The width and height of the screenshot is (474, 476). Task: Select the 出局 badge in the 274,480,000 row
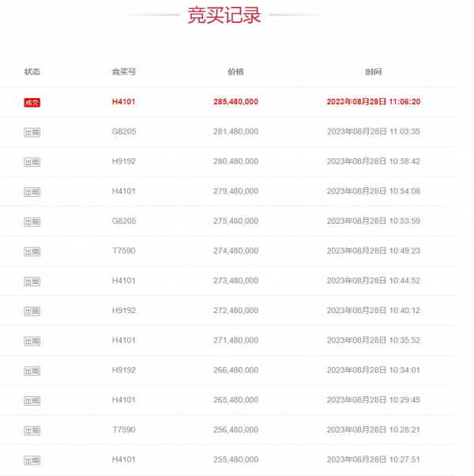click(x=32, y=251)
